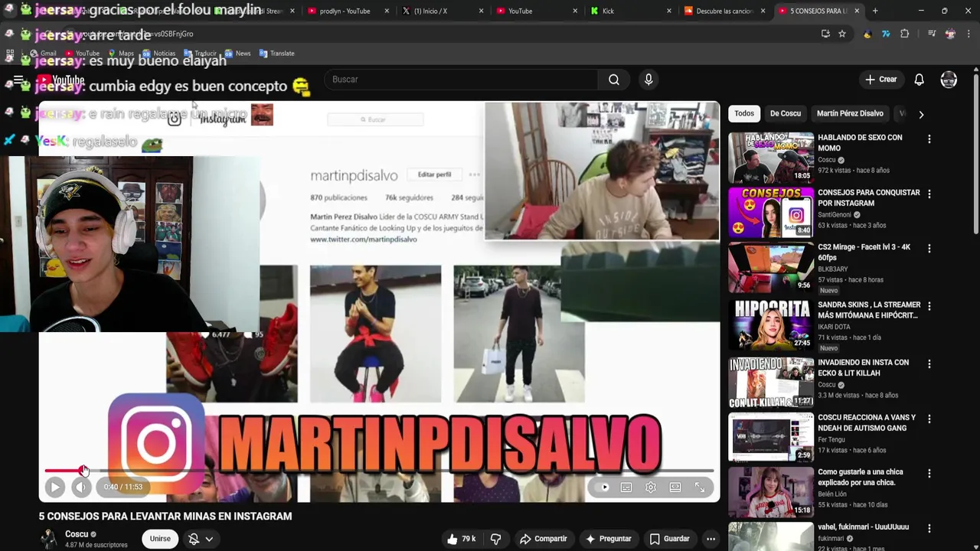980x551 pixels.
Task: Open News bookmark
Action: coord(237,54)
